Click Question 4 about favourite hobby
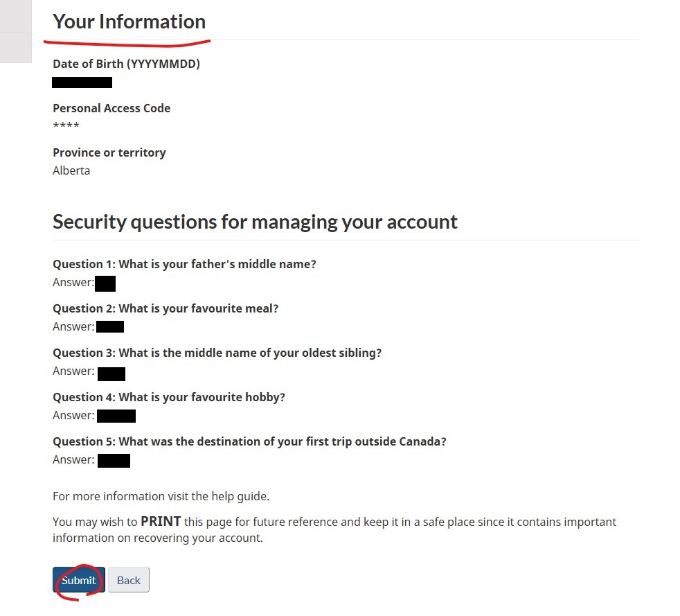 [169, 397]
